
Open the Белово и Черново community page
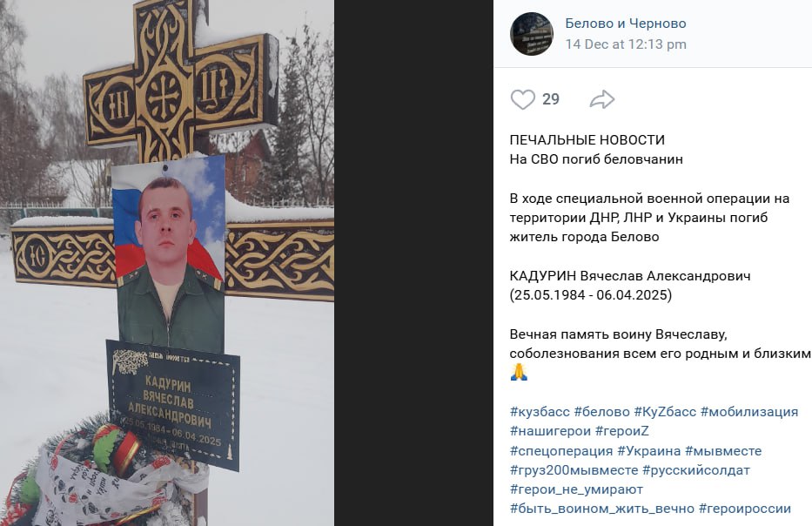tap(626, 24)
